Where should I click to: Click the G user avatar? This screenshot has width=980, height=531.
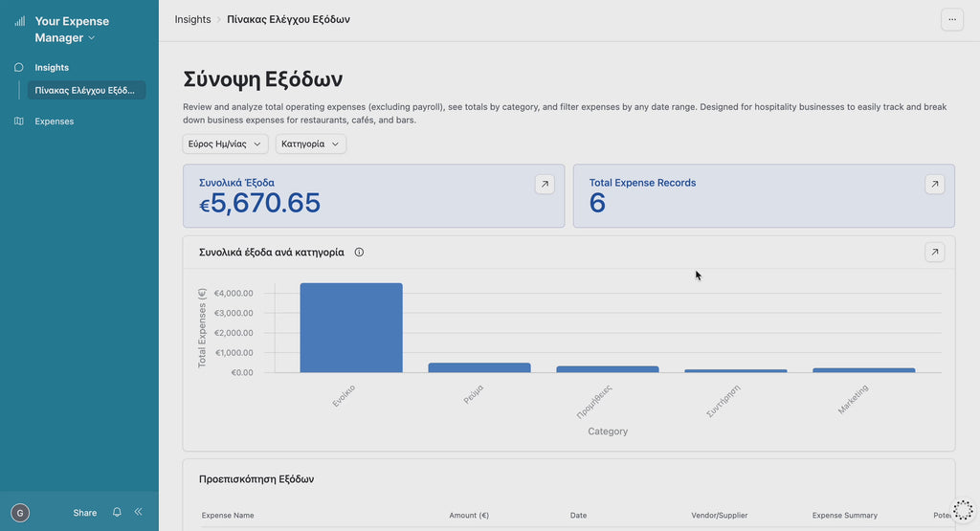tap(20, 513)
